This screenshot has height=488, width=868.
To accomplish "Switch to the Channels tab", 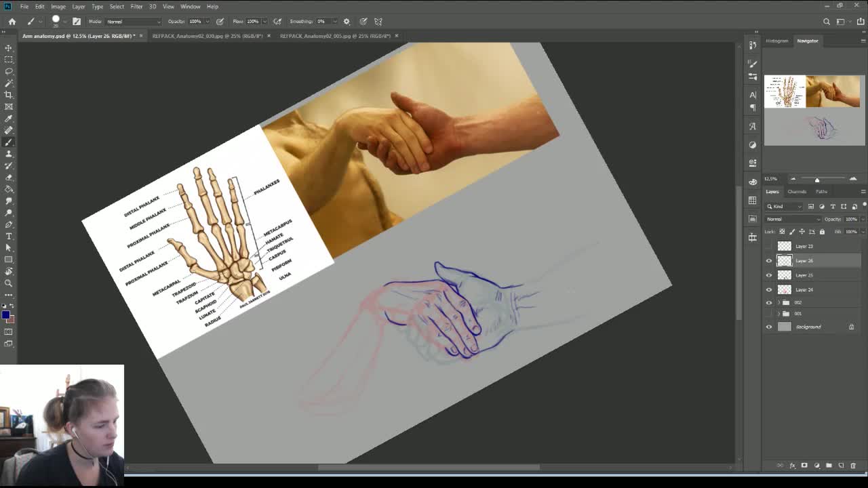I will 796,191.
